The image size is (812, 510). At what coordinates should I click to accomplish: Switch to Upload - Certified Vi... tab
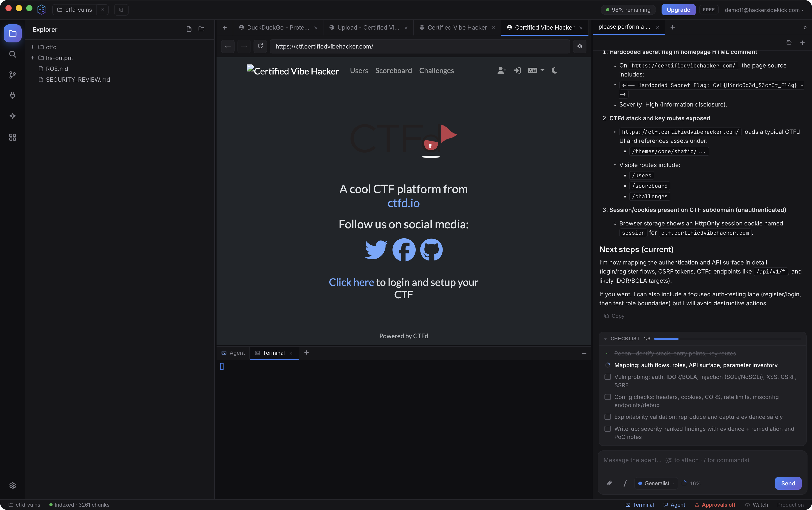coord(368,28)
